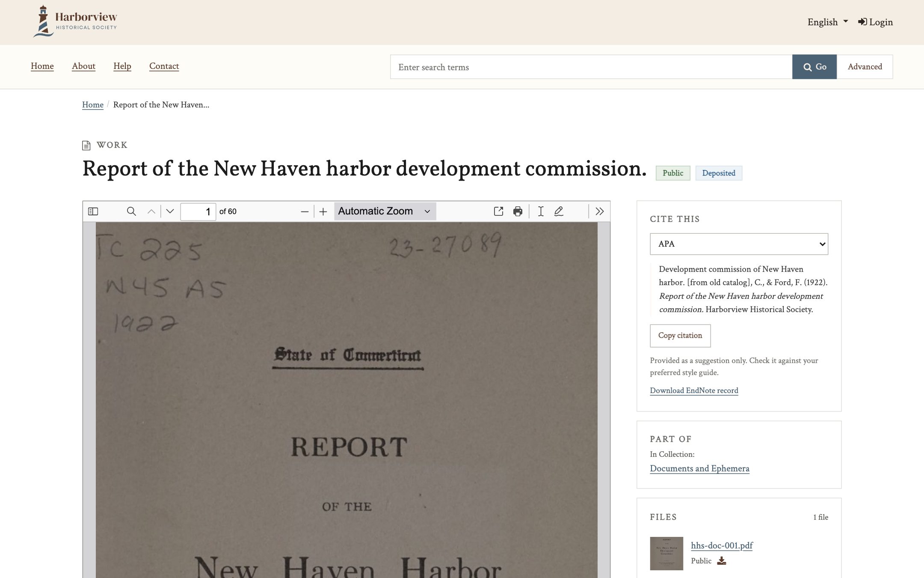Download hhs-doc-001.pdf via download icon

722,561
